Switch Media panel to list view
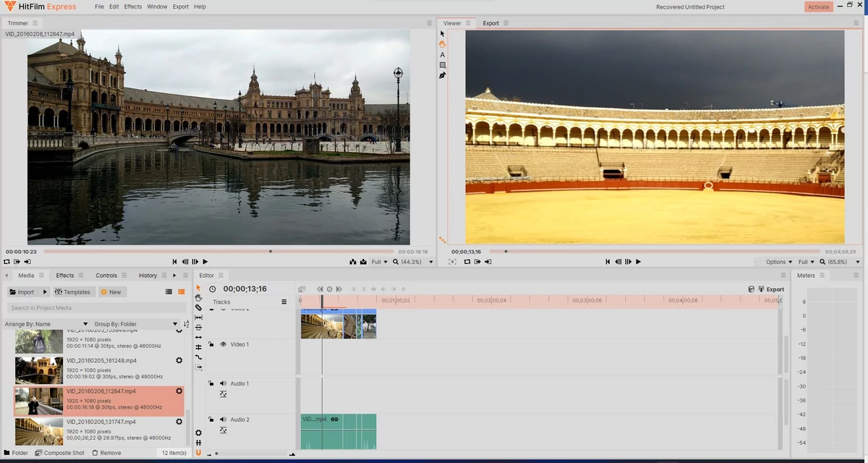 tap(169, 292)
